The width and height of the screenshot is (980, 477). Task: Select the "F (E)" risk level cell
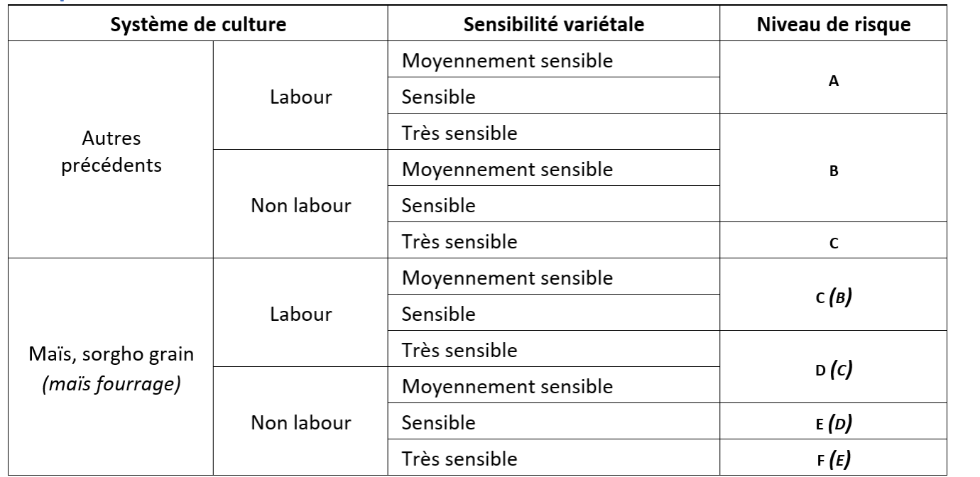pos(834,459)
